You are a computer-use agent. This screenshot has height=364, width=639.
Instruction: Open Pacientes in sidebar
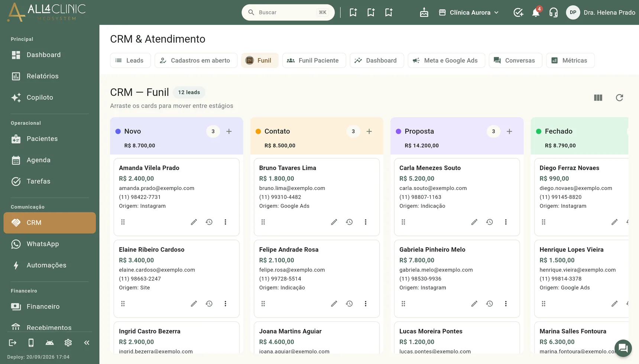tap(49, 139)
